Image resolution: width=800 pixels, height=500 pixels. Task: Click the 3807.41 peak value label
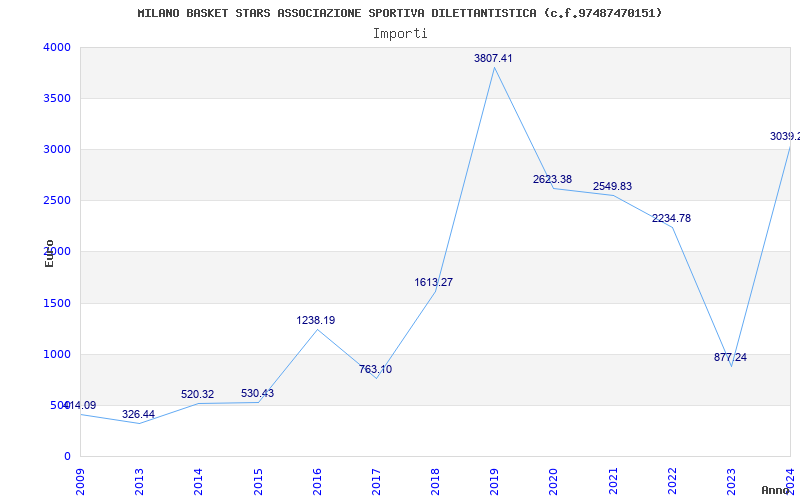point(493,58)
